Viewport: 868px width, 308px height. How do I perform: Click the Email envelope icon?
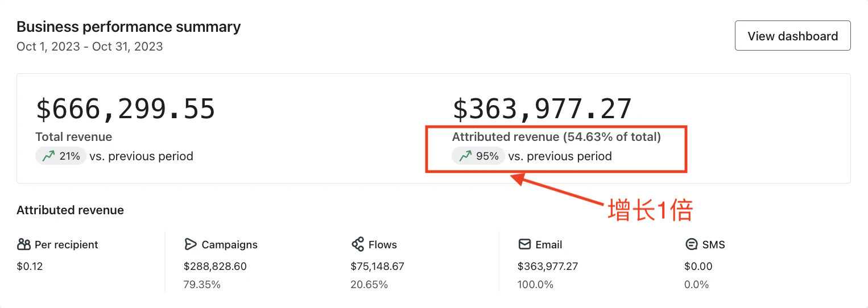pyautogui.click(x=524, y=244)
